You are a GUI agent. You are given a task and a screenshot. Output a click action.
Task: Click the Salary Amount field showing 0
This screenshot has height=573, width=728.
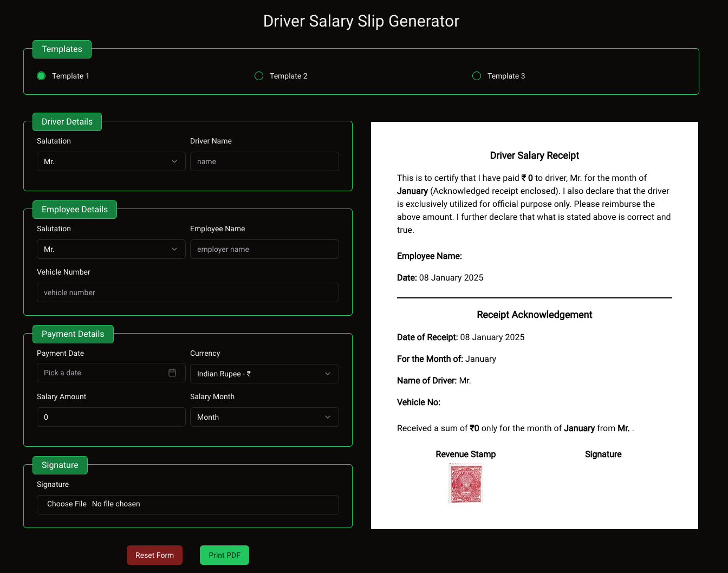(x=111, y=417)
